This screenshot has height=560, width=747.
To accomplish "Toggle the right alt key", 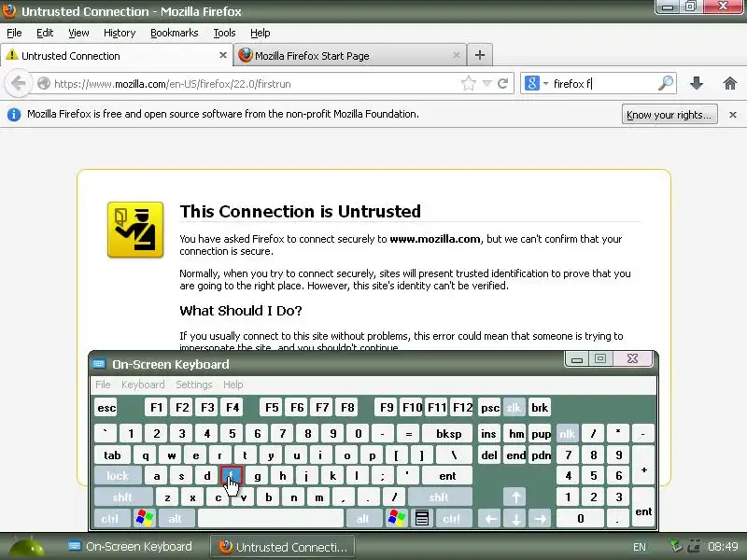I will 363,518.
